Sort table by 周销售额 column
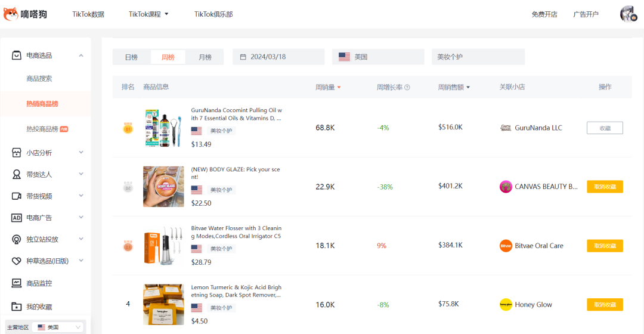Screen dimensions: 644x334 point(453,87)
